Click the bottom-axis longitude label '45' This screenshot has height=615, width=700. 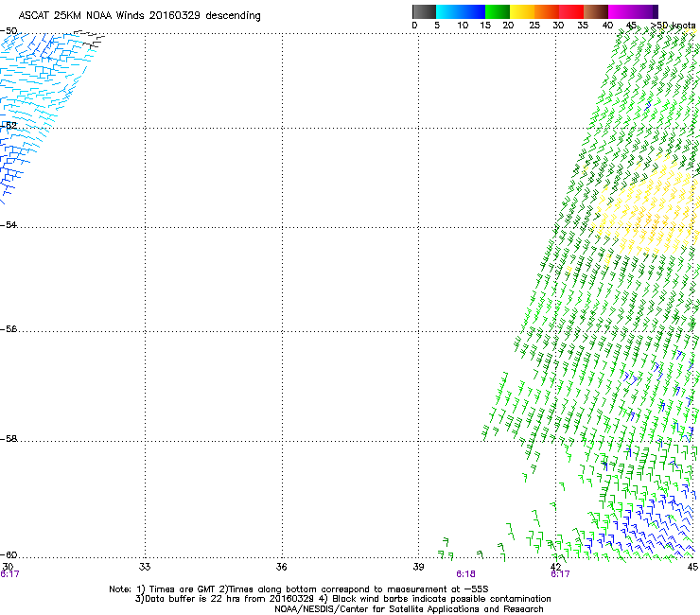(x=692, y=567)
